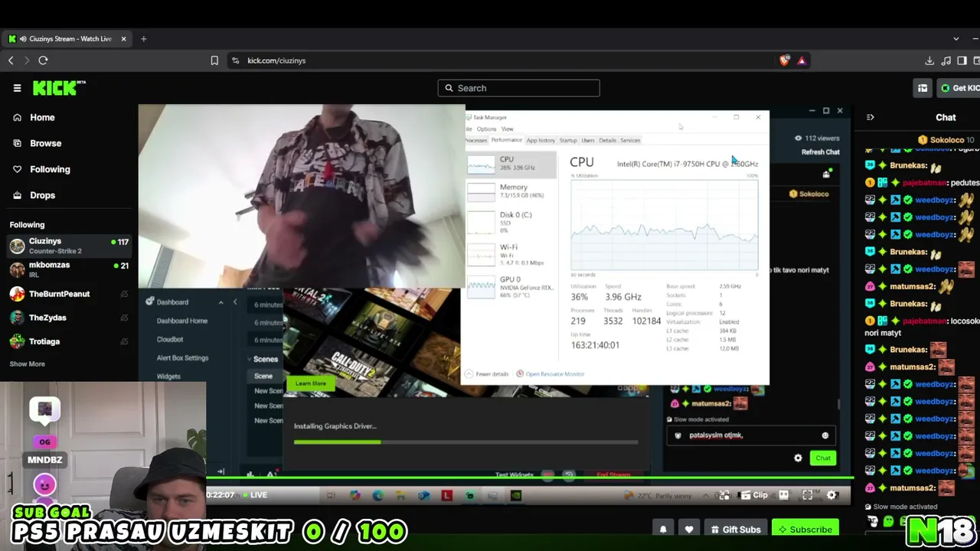
Task: Open Alert Box Settings in streamed dashboard
Action: coord(182,357)
